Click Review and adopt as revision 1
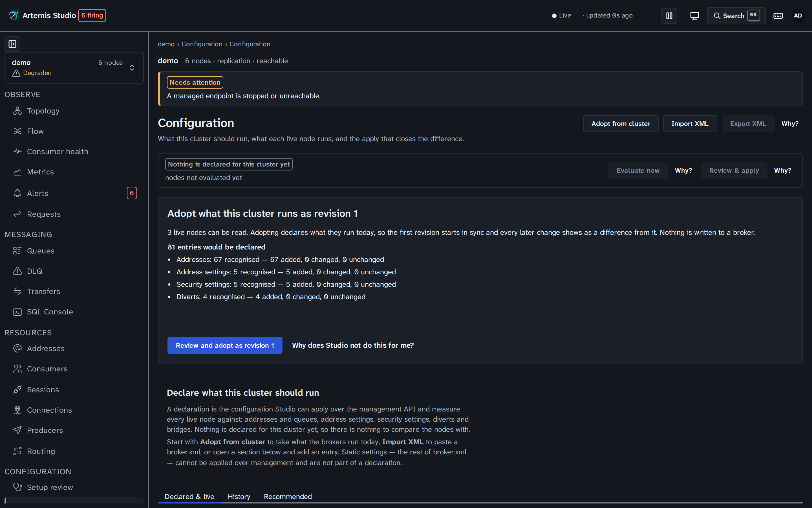 click(225, 345)
